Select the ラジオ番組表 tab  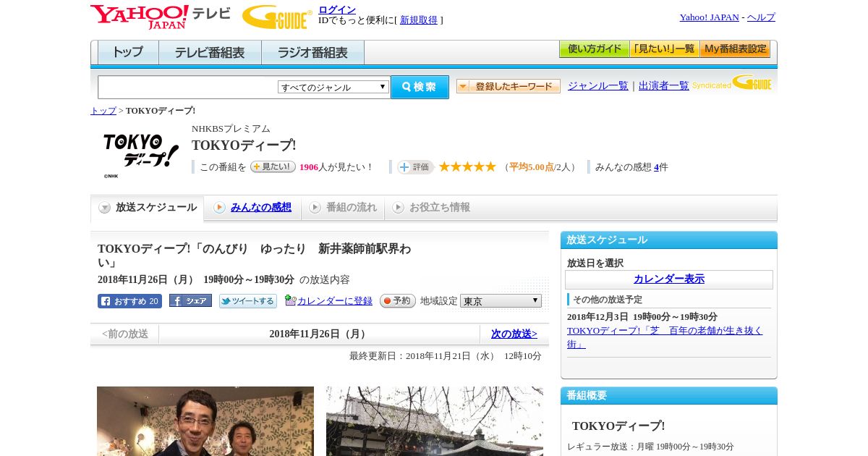click(x=312, y=53)
